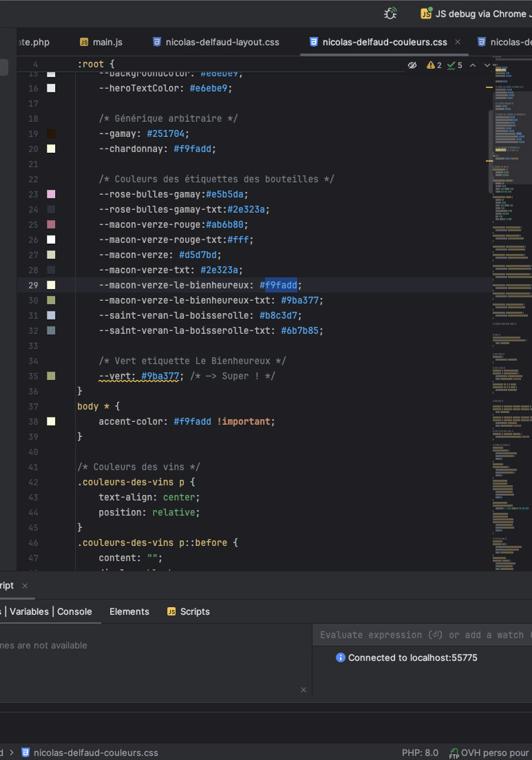
Task: Click color swatch for --rose-bulles-gamay
Action: [x=51, y=194]
